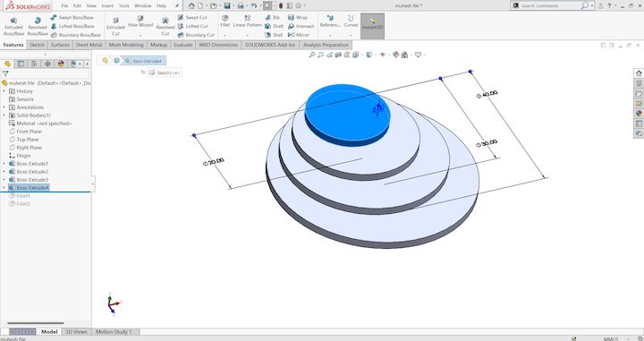Click the Rib tool

[272, 18]
